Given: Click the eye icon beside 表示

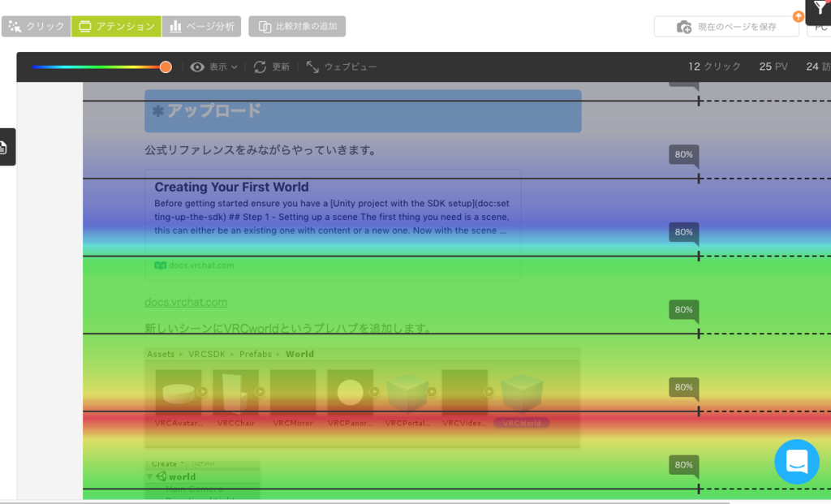Looking at the screenshot, I should 197,67.
